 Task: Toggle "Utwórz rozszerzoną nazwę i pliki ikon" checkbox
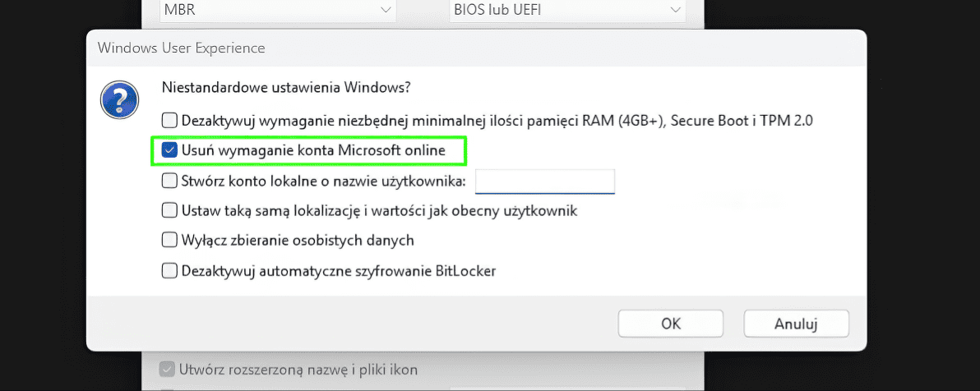tap(167, 370)
